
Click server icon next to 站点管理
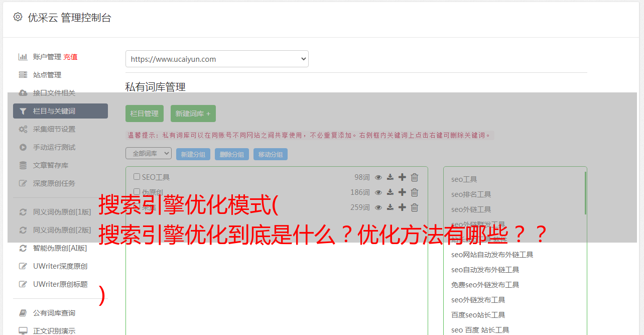(x=23, y=75)
